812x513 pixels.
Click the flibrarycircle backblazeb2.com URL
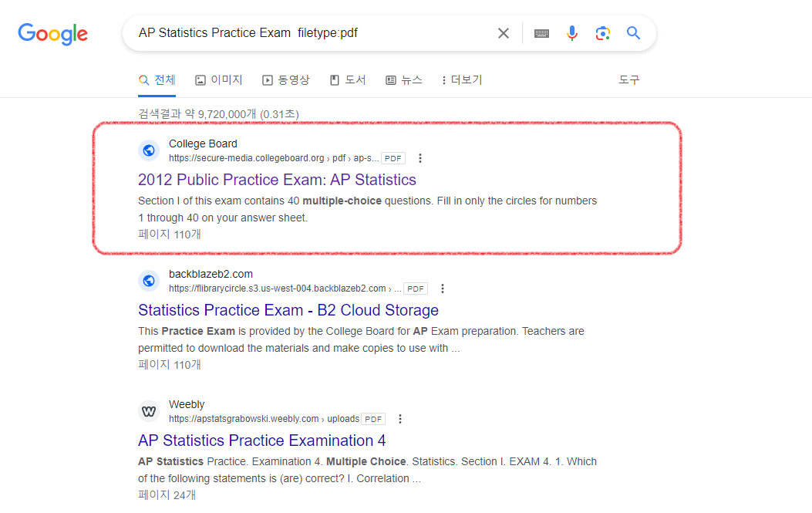coord(285,289)
